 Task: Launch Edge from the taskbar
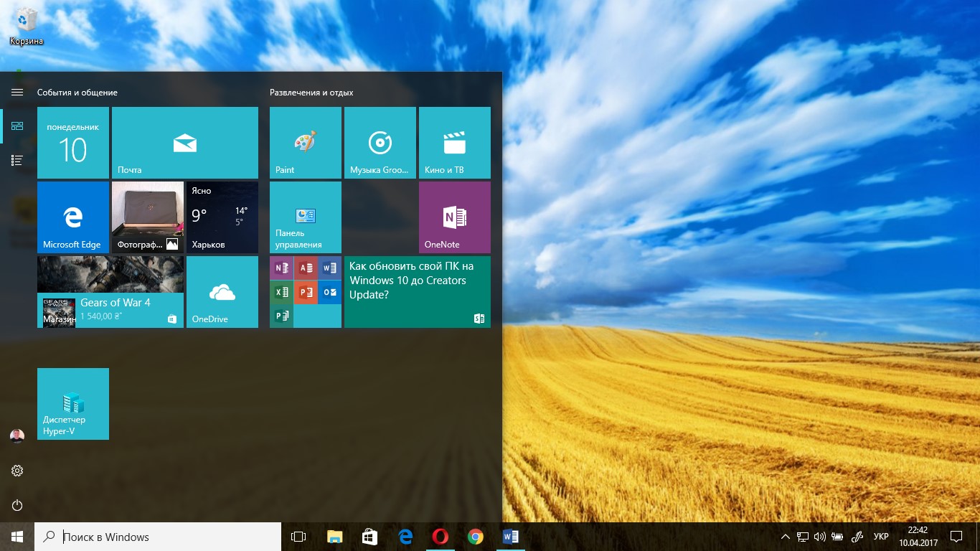click(405, 537)
